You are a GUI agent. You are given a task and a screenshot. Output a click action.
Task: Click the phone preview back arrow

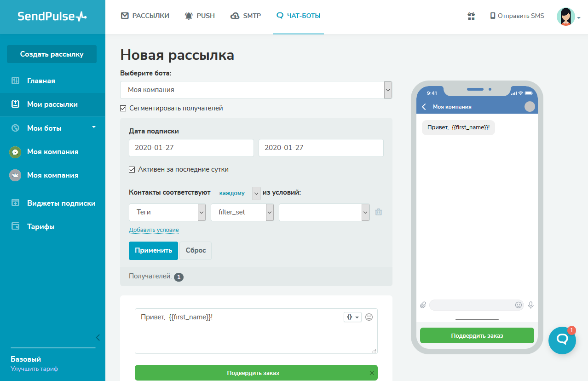tap(424, 107)
